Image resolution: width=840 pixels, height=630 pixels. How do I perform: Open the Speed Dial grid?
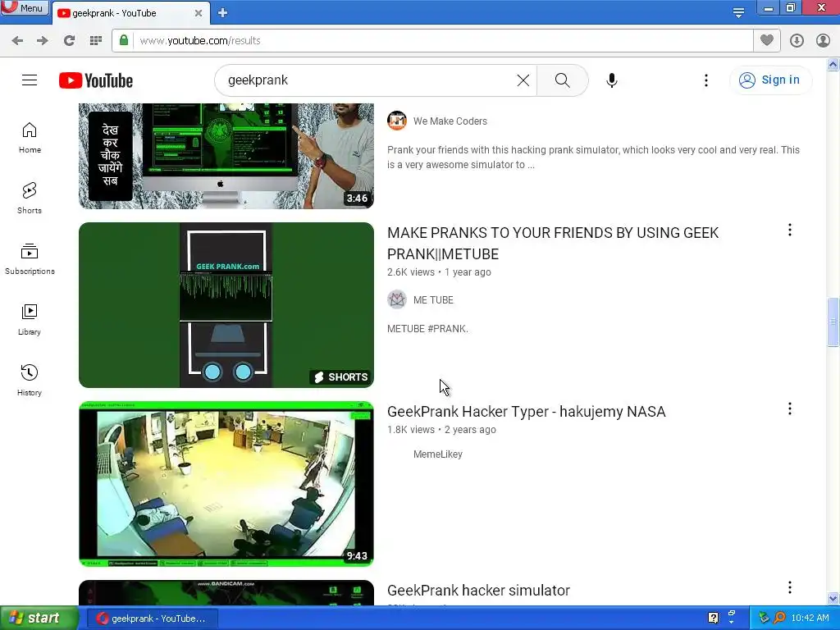[x=96, y=41]
